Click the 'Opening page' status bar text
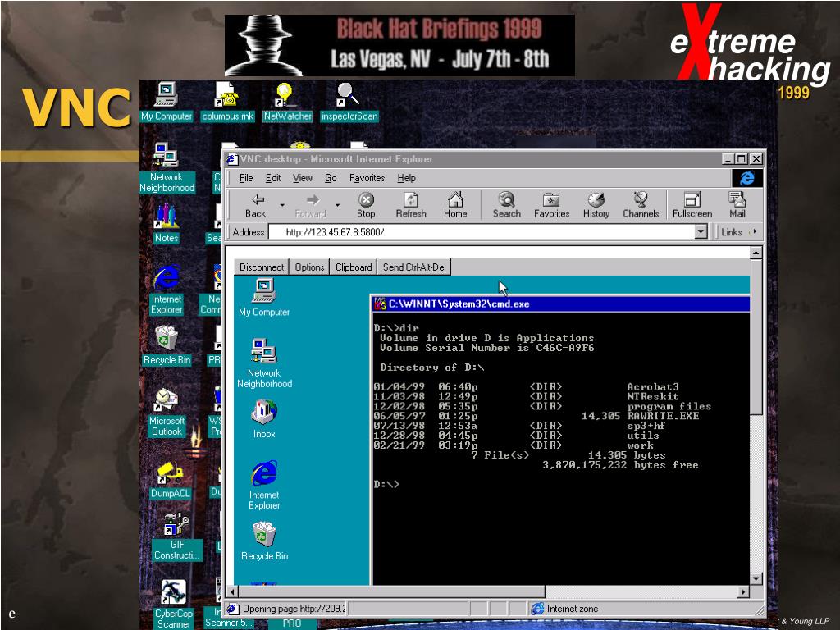The image size is (840, 630). (294, 609)
